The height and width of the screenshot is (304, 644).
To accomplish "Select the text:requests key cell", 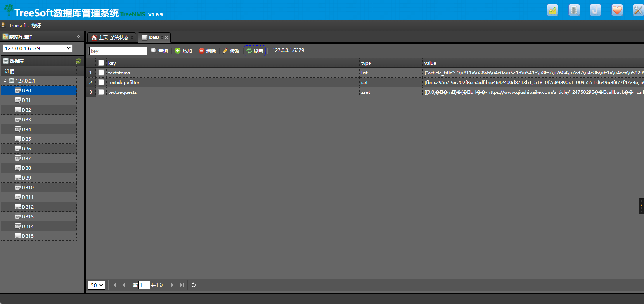I will 233,92.
